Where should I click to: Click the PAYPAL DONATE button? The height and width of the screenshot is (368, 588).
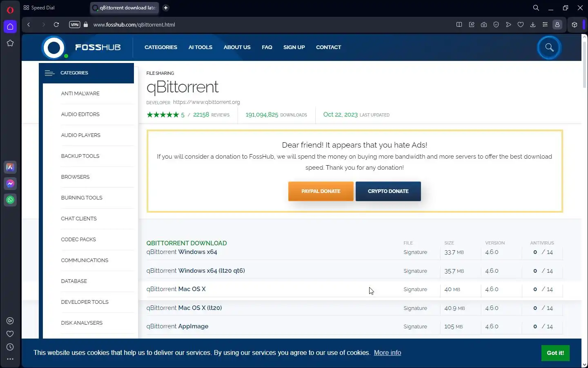click(x=321, y=191)
